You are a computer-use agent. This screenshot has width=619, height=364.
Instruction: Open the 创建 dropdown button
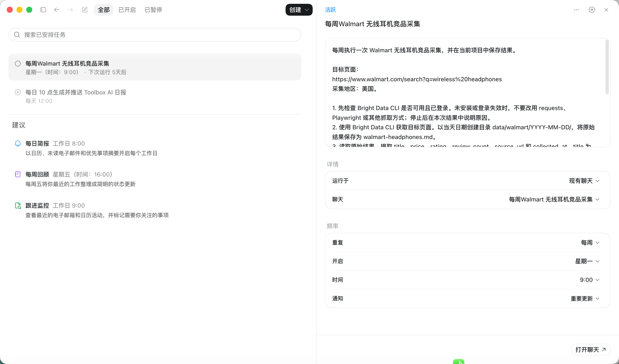299,10
